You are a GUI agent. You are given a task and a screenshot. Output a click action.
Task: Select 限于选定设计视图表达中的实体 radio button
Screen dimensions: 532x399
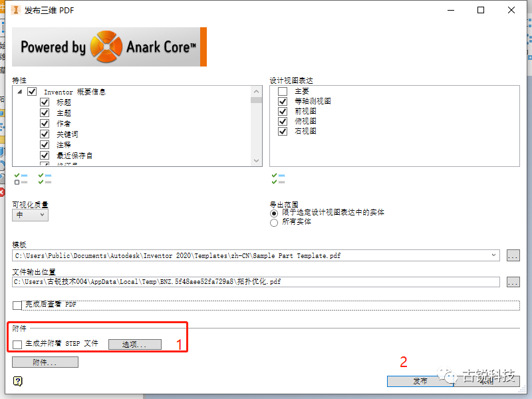coord(274,213)
